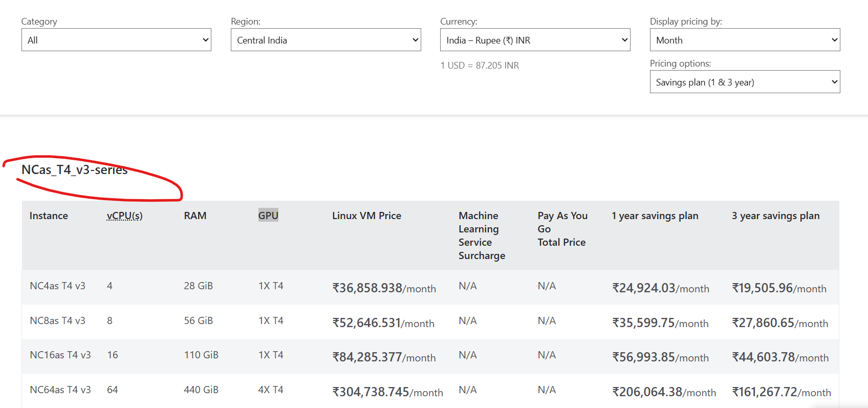Click the RAM column header
This screenshot has width=868, height=408.
click(x=195, y=216)
